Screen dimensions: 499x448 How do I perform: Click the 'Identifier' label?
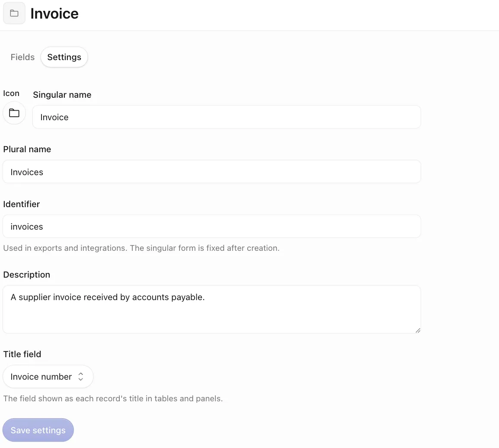click(x=21, y=204)
